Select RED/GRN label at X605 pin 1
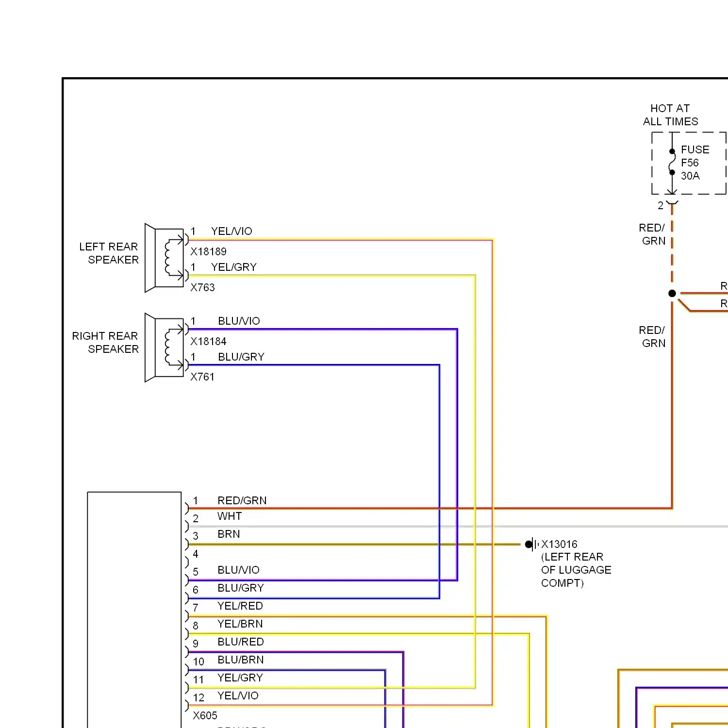Screen dimensions: 728x728 242,500
